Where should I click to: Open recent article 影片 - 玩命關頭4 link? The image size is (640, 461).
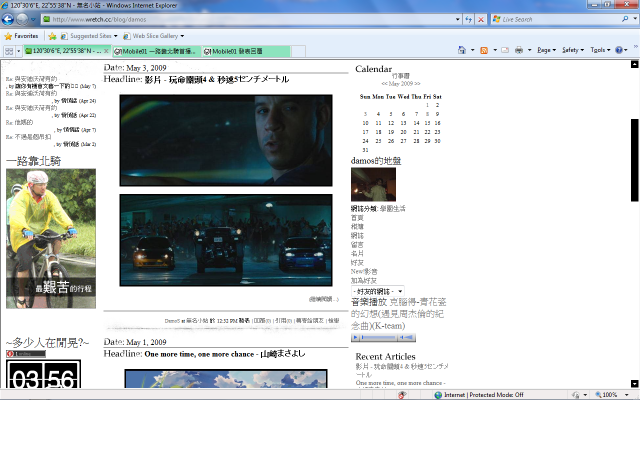point(402,370)
